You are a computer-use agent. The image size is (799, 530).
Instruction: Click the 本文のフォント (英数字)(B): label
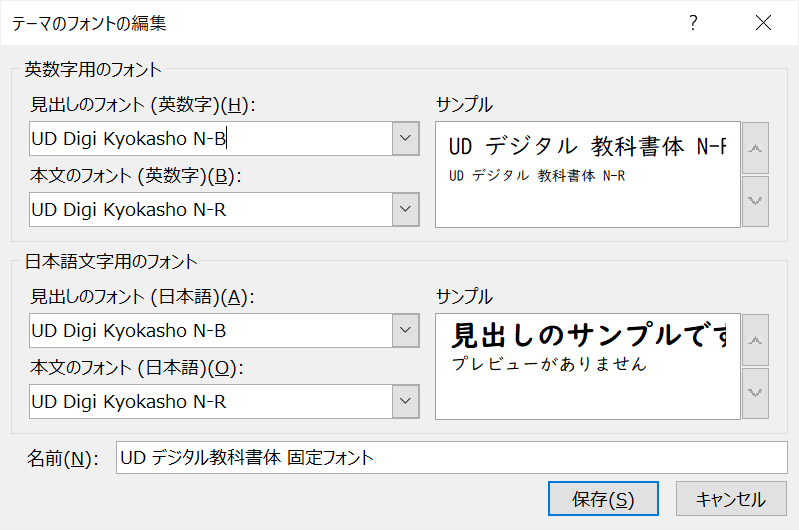pos(136,175)
